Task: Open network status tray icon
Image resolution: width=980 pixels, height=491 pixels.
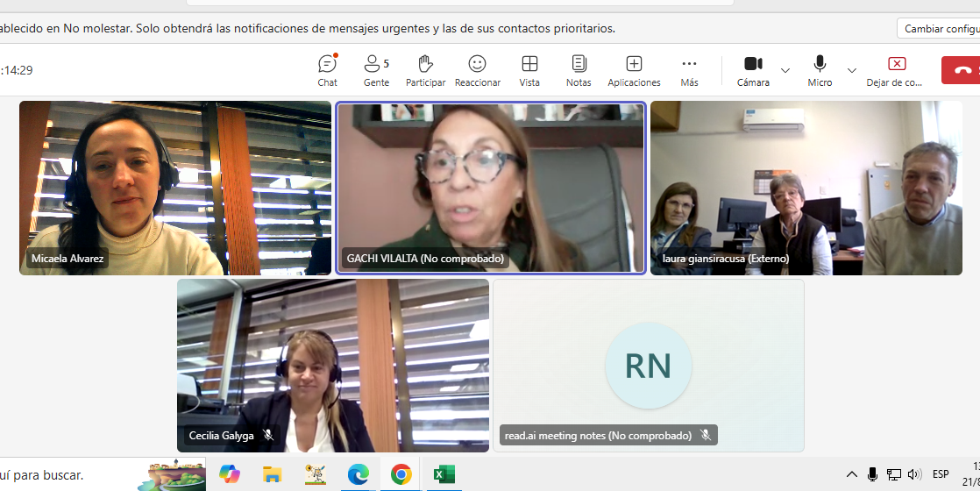Action: (894, 474)
